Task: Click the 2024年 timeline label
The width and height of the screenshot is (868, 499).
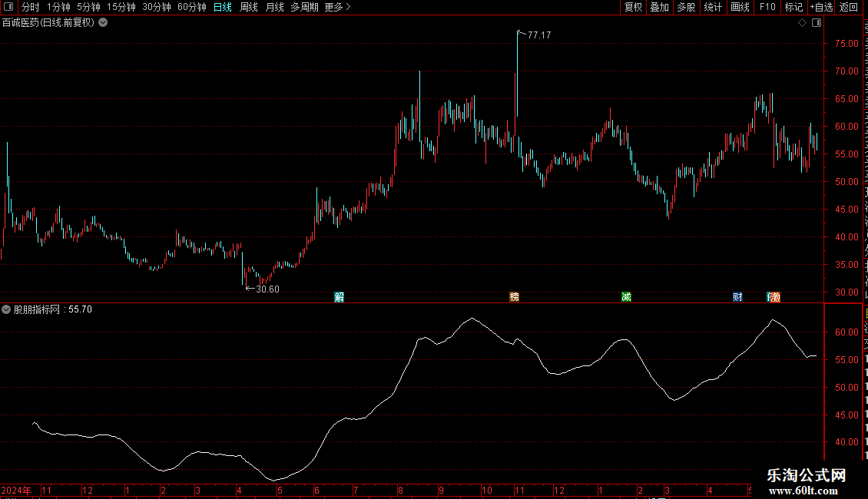Action: point(16,490)
